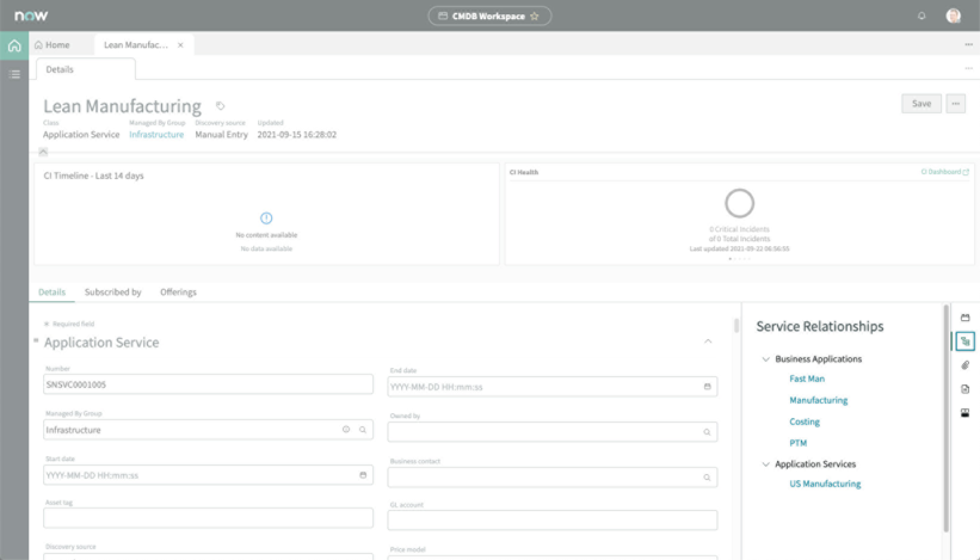Open the Start date calendar picker

363,475
